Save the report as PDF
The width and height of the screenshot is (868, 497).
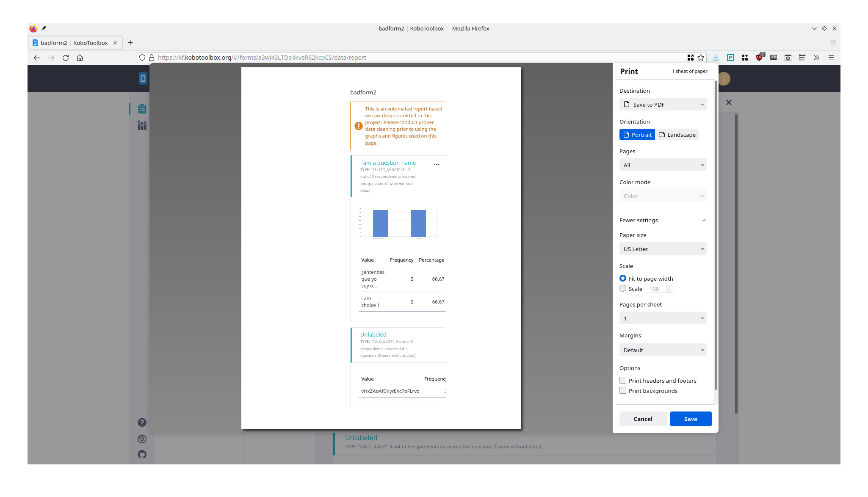point(691,419)
